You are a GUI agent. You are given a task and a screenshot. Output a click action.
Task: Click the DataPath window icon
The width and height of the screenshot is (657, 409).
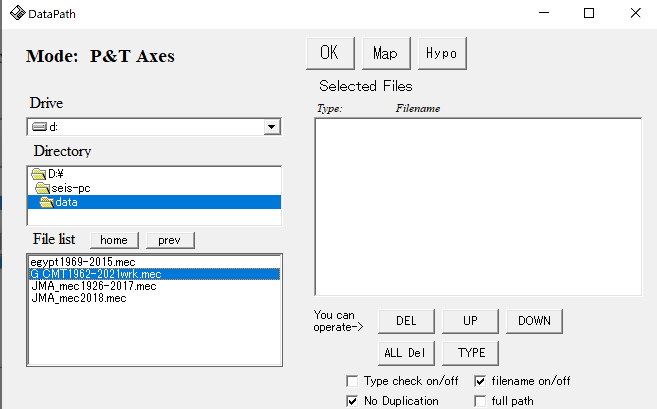(18, 13)
